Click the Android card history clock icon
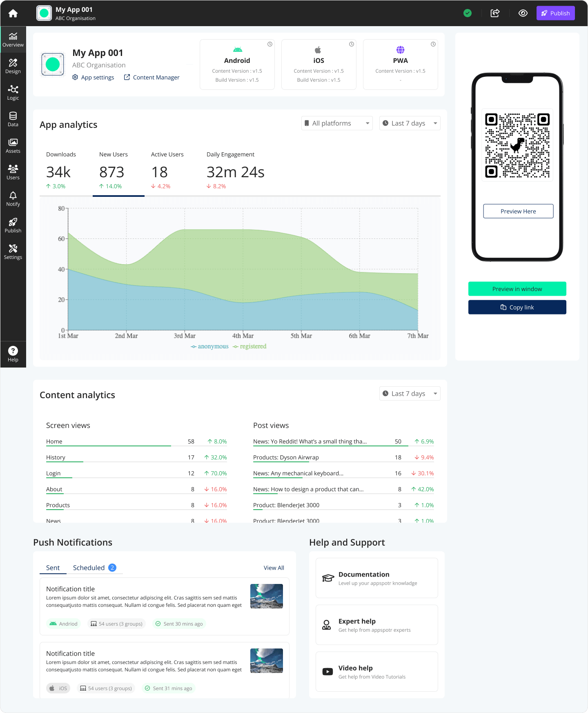 pyautogui.click(x=270, y=44)
